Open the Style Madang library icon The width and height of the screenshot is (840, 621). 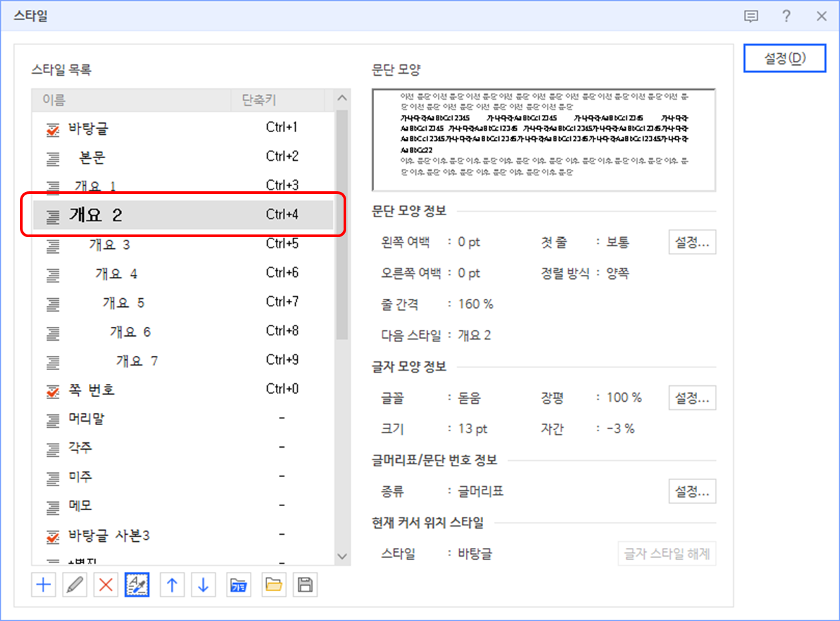tap(239, 584)
